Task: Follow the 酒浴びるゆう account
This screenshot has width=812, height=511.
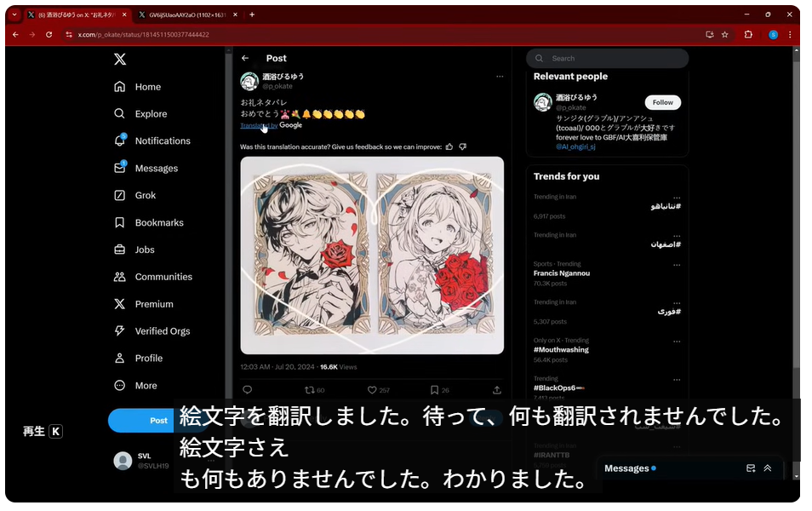Action: 662,102
